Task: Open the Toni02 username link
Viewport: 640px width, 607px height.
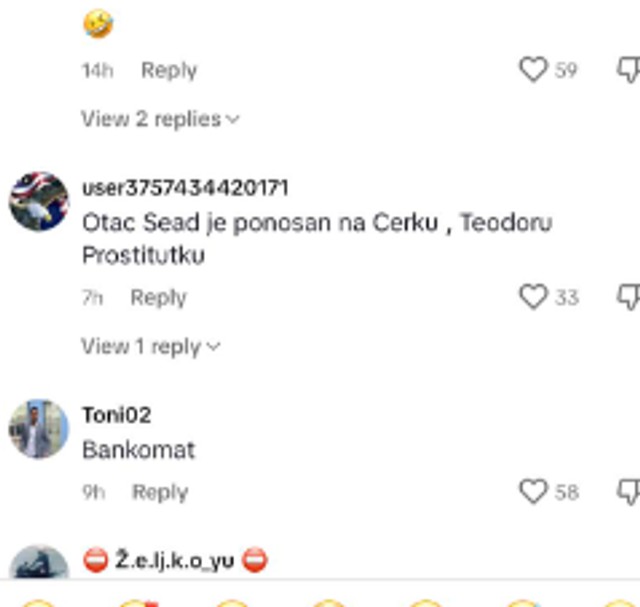Action: click(116, 415)
